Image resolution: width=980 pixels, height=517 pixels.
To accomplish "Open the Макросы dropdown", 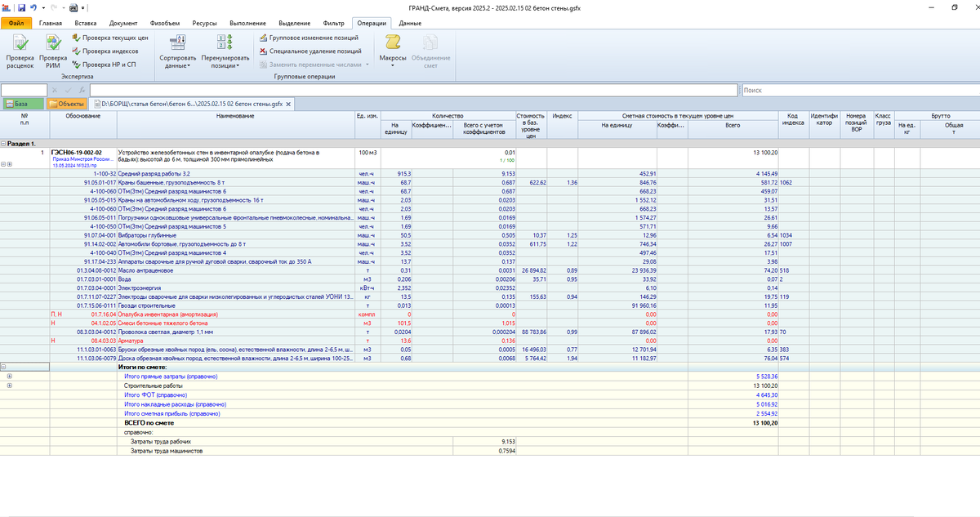I will pos(393,52).
